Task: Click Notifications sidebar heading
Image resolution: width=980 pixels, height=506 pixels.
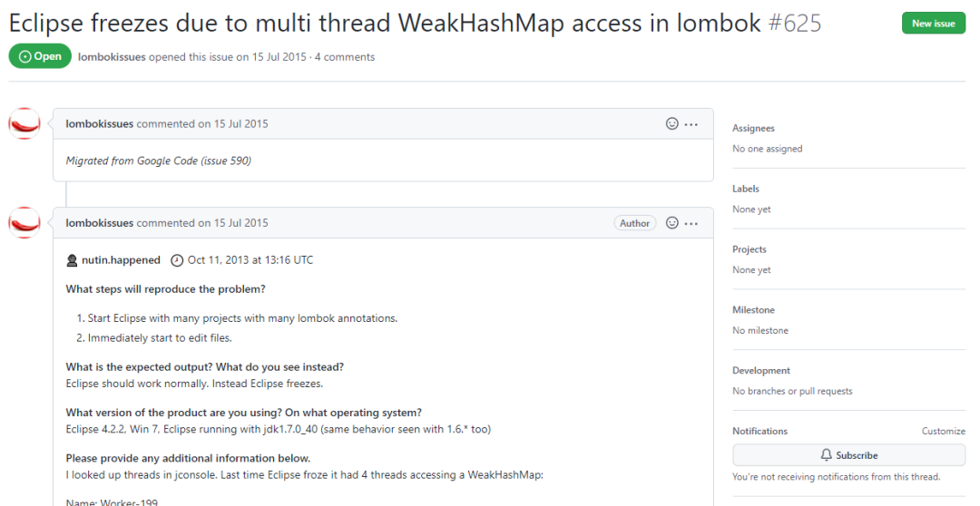Action: pos(760,431)
